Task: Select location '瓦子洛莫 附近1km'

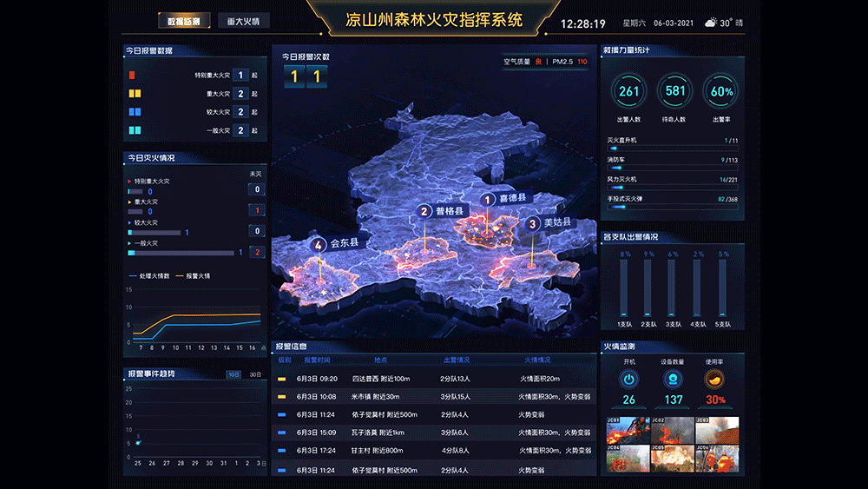Action: click(x=378, y=433)
